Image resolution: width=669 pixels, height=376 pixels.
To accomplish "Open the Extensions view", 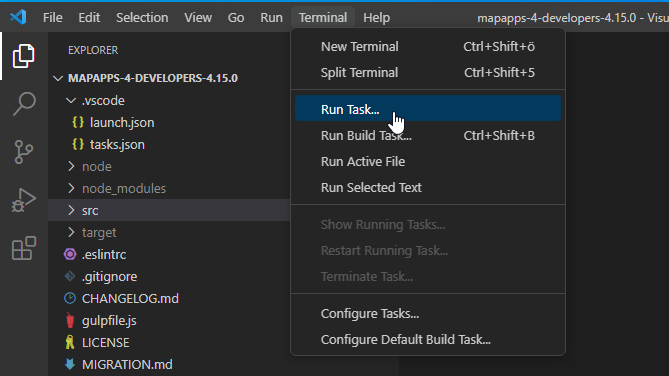I will tap(23, 248).
